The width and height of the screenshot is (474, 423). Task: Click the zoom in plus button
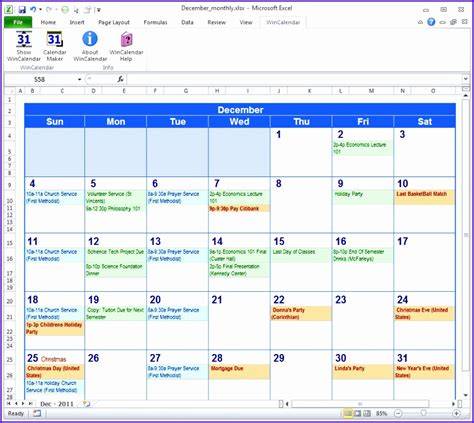(456, 414)
